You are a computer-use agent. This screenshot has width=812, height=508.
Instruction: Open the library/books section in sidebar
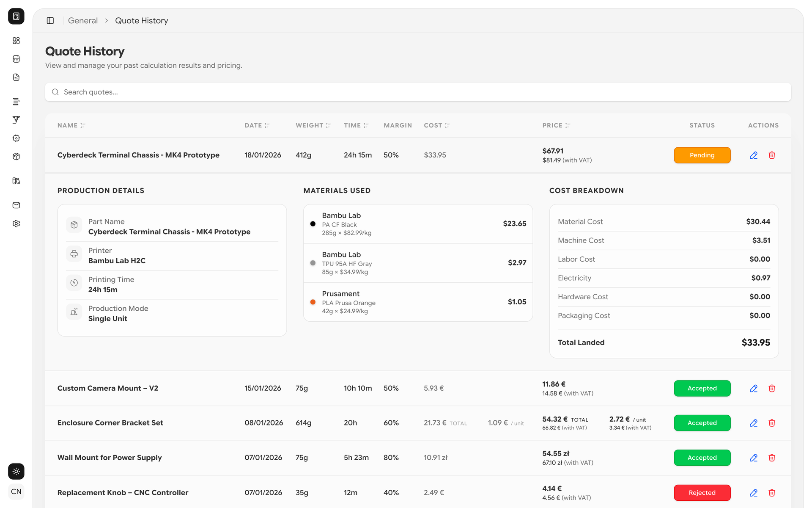coord(16,181)
